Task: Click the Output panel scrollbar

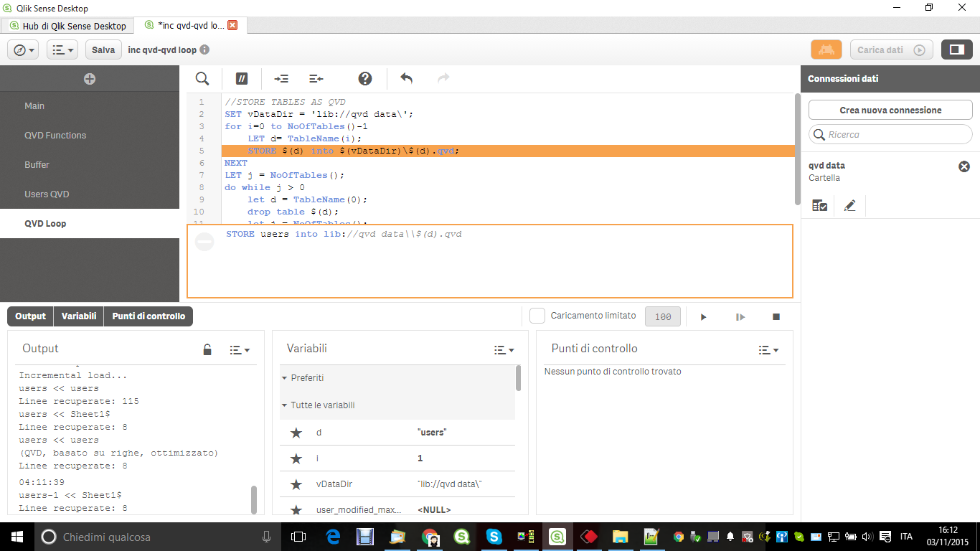Action: point(253,499)
